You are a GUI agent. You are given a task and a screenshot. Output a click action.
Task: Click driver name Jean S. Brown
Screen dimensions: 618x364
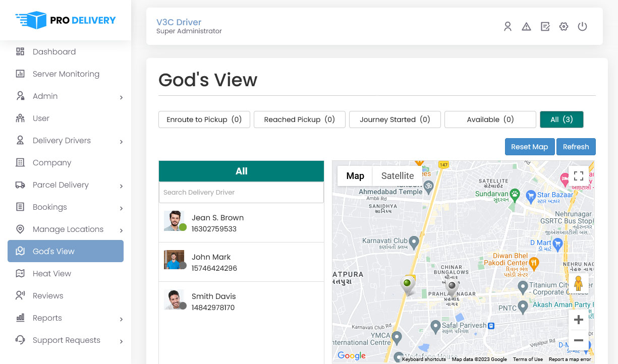tap(217, 218)
